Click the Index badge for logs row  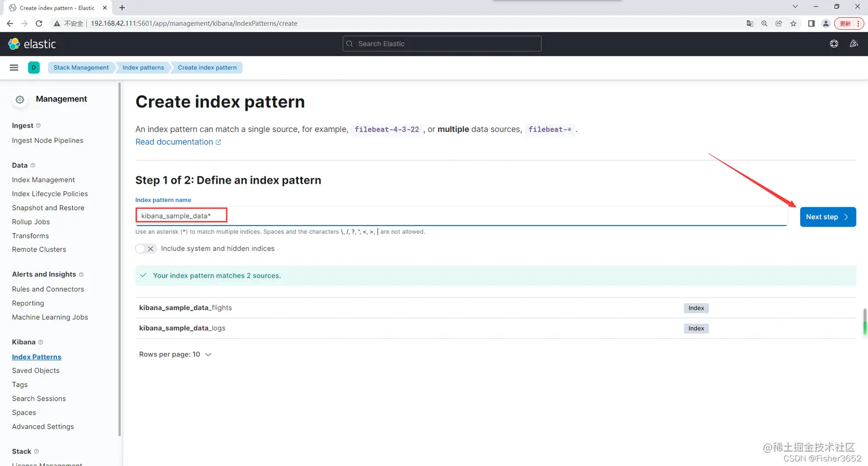pos(696,328)
